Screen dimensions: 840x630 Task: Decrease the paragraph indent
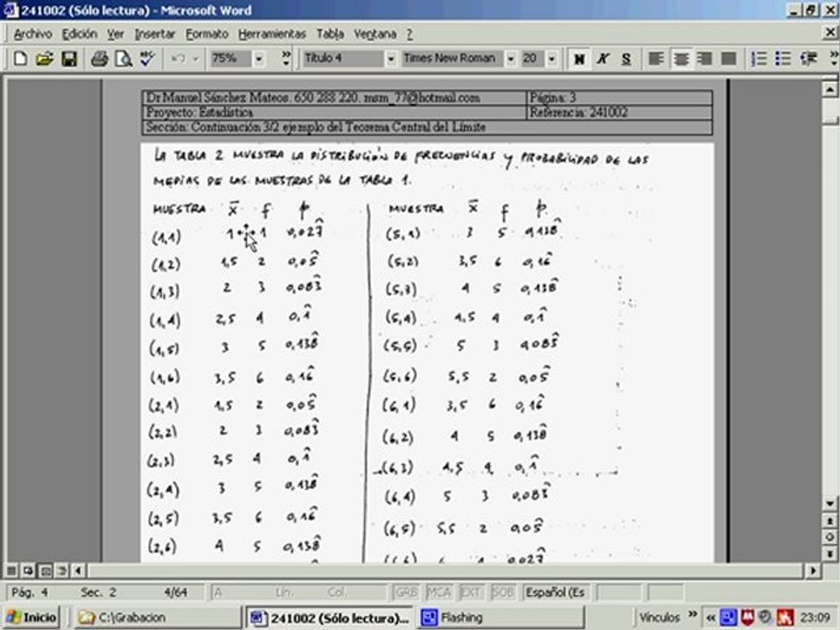tap(808, 59)
